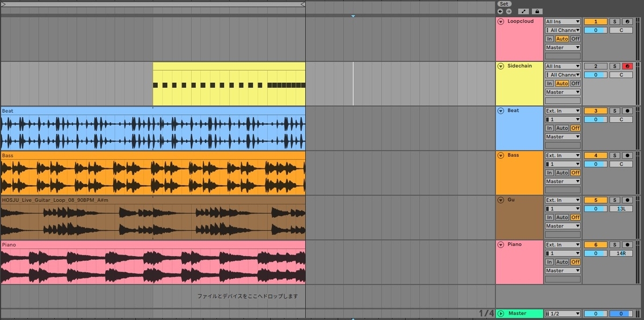Image resolution: width=644 pixels, height=320 pixels.
Task: Open Beat track Ext. In dropdown
Action: [x=563, y=111]
